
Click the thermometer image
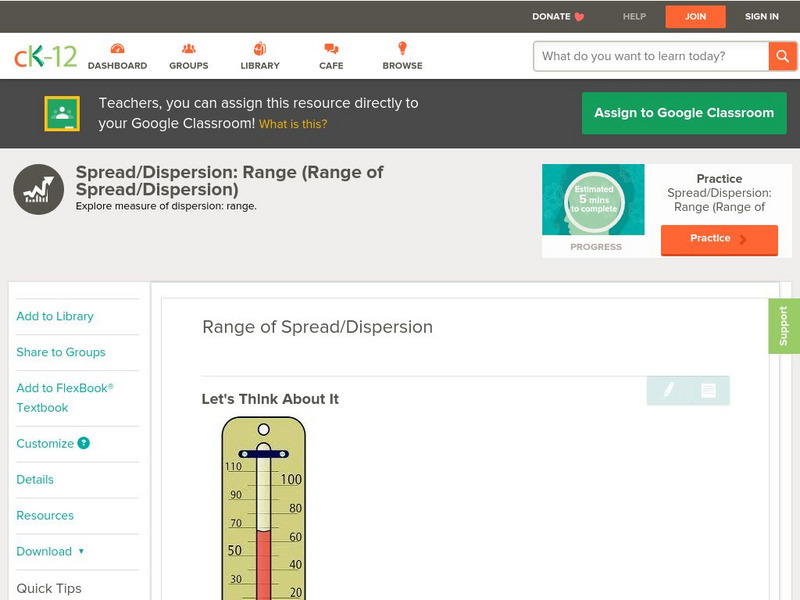pos(264,508)
